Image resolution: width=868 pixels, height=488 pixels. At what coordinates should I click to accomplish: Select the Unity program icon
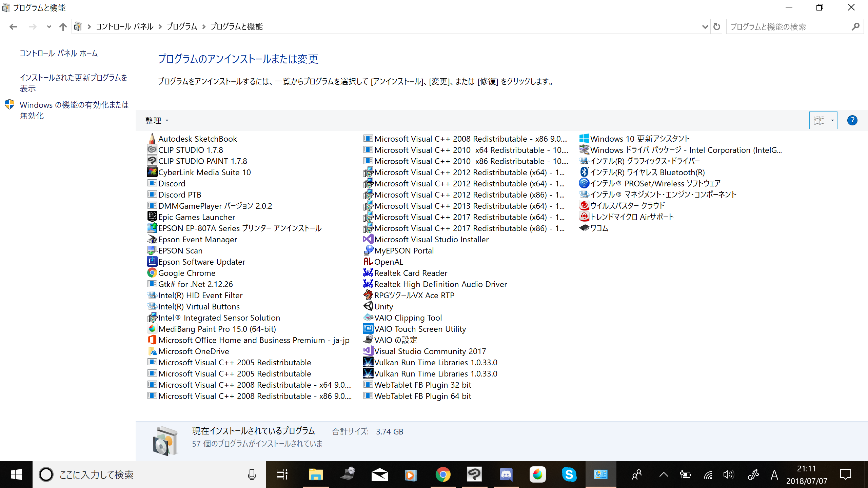point(368,306)
